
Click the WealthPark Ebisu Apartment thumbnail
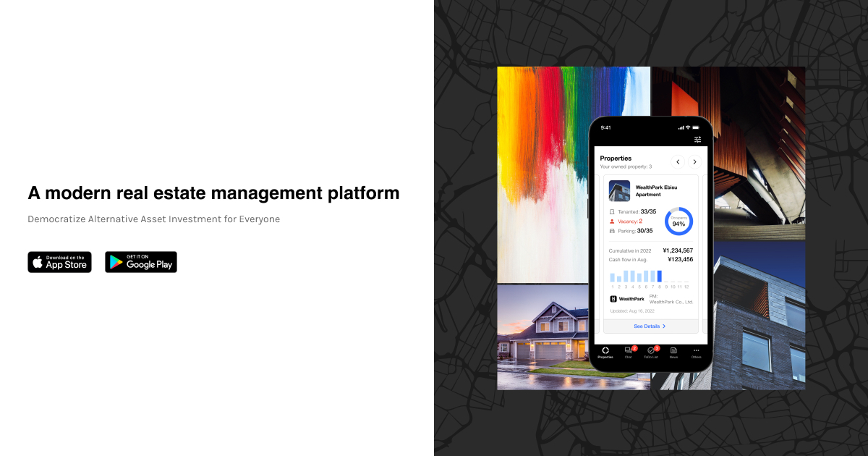(619, 190)
